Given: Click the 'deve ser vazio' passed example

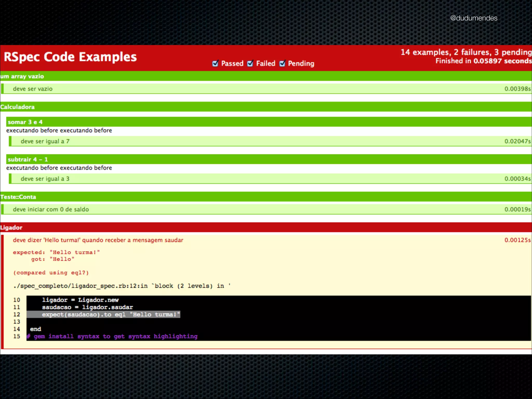Looking at the screenshot, I should point(33,89).
